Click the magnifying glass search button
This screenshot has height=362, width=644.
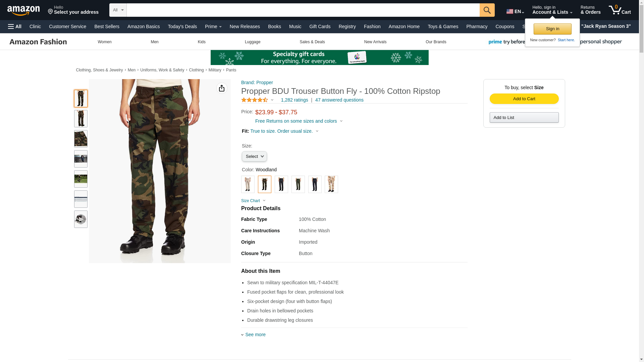487,10
